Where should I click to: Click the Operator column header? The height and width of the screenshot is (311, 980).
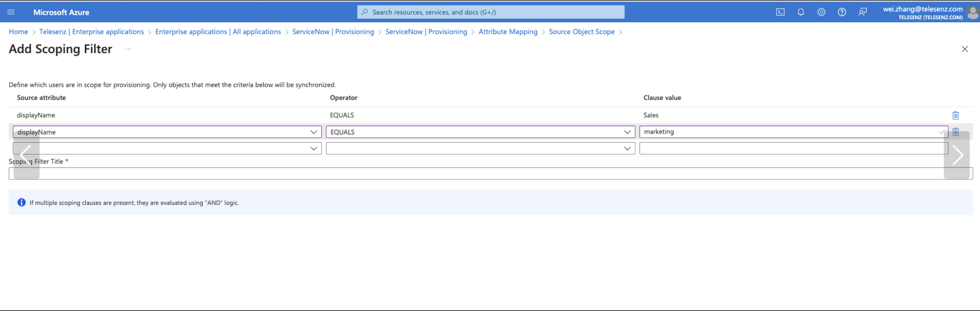click(x=344, y=98)
